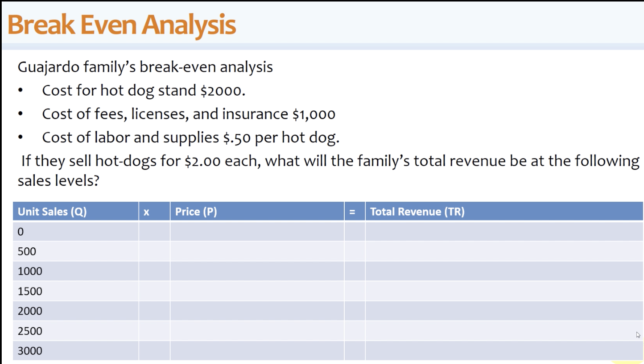The width and height of the screenshot is (644, 364).
Task: Select the Price (P) column header
Action: click(x=196, y=211)
